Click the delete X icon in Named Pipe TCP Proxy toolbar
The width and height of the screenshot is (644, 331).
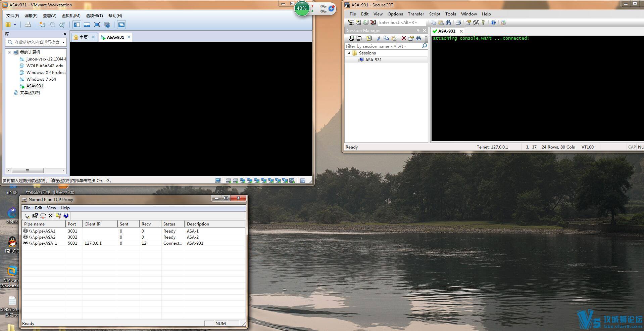(x=50, y=216)
